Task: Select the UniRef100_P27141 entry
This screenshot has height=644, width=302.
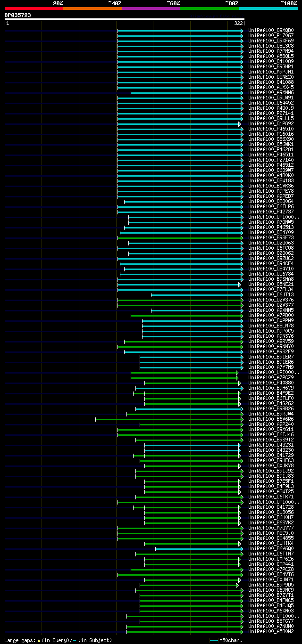Action: coord(271,113)
